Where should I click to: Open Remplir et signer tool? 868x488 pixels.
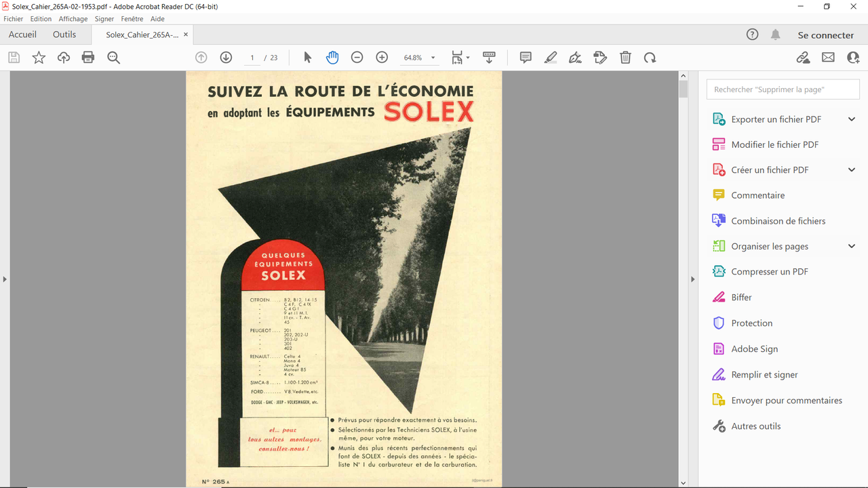click(x=764, y=375)
